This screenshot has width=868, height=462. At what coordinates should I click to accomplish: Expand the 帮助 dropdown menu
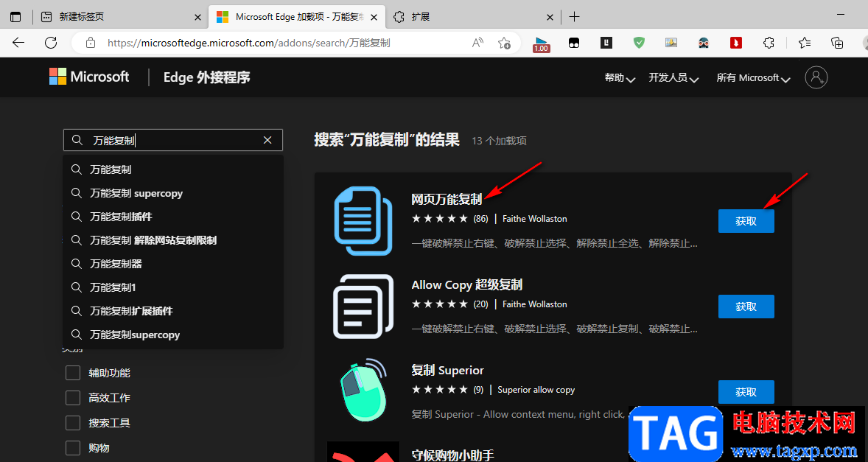point(620,78)
